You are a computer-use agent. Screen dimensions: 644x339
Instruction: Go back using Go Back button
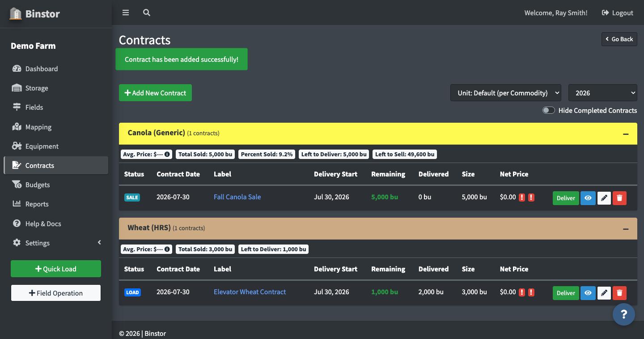coord(619,39)
